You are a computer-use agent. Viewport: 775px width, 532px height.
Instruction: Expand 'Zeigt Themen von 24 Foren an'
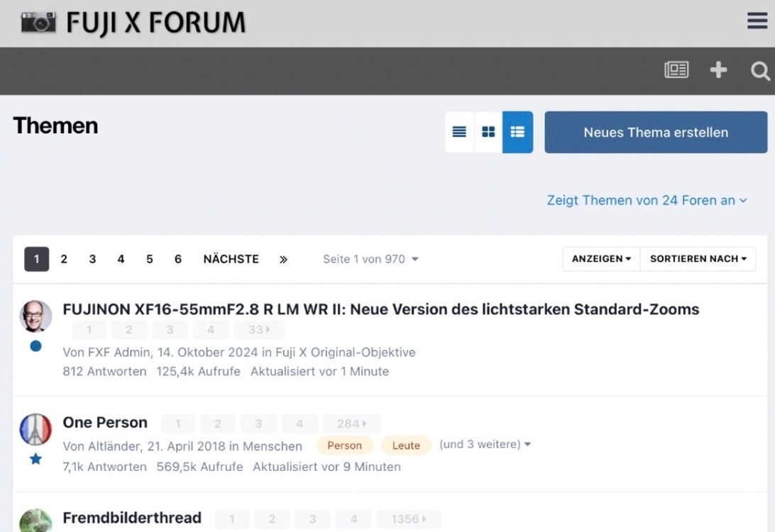(646, 201)
